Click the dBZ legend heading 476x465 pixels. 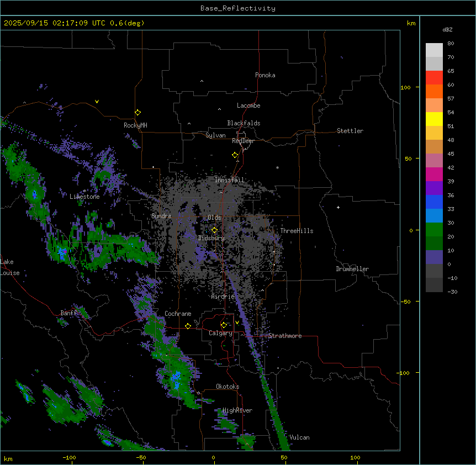click(447, 29)
